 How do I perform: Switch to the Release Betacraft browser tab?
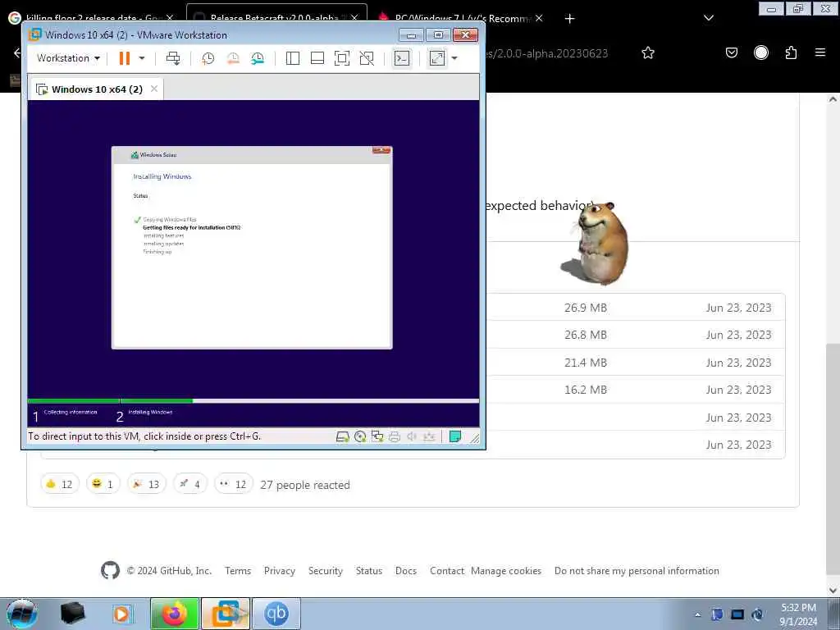[276, 17]
